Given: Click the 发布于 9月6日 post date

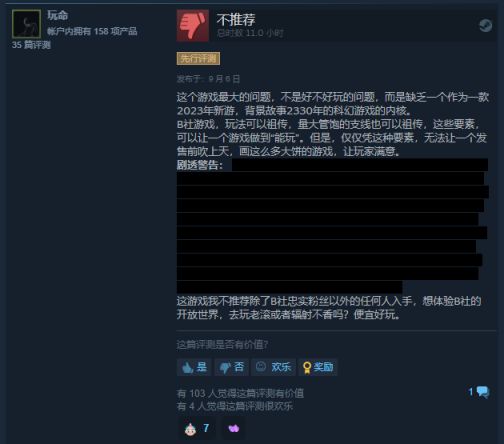Looking at the screenshot, I should 208,79.
